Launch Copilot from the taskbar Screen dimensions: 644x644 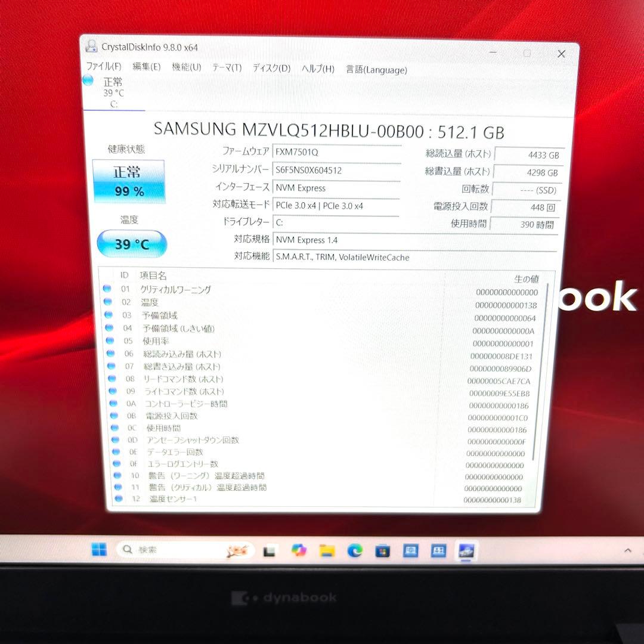pyautogui.click(x=299, y=550)
